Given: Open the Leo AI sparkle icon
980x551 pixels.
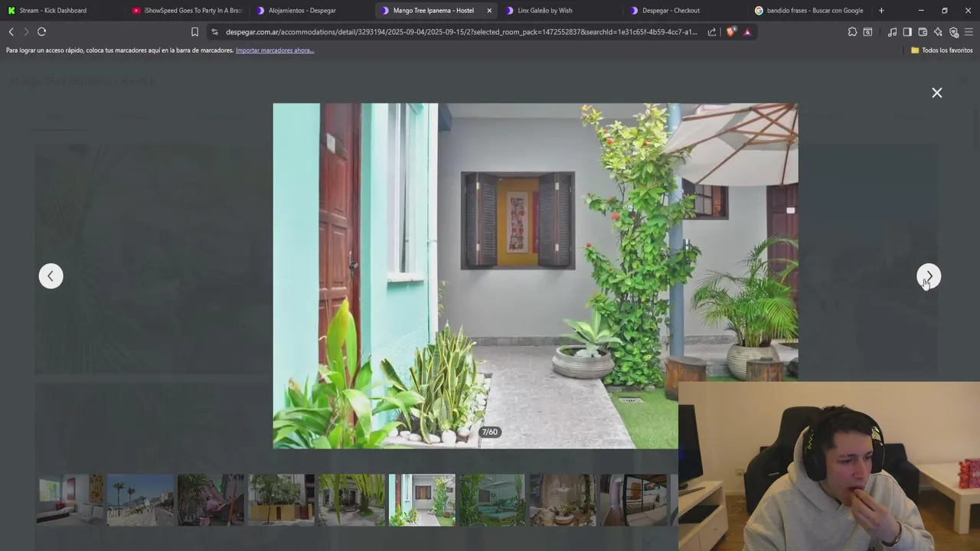Looking at the screenshot, I should point(938,32).
